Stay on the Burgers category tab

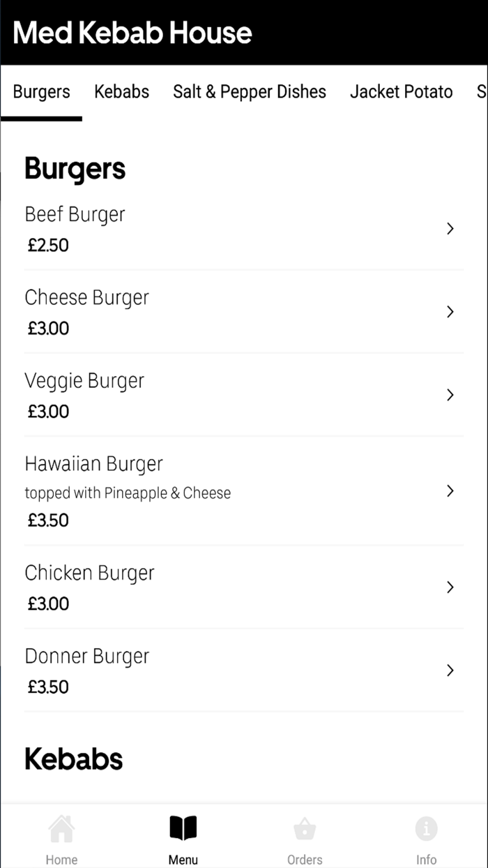(x=41, y=91)
